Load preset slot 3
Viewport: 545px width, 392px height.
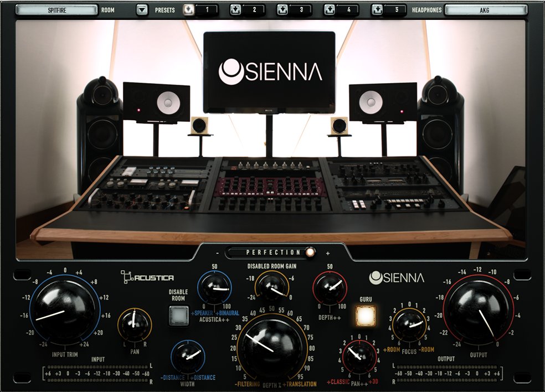[x=301, y=10]
